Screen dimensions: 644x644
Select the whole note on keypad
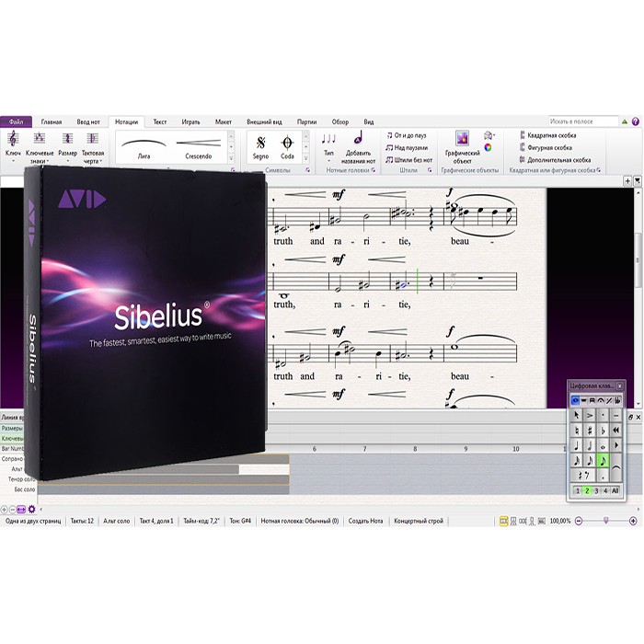point(603,445)
